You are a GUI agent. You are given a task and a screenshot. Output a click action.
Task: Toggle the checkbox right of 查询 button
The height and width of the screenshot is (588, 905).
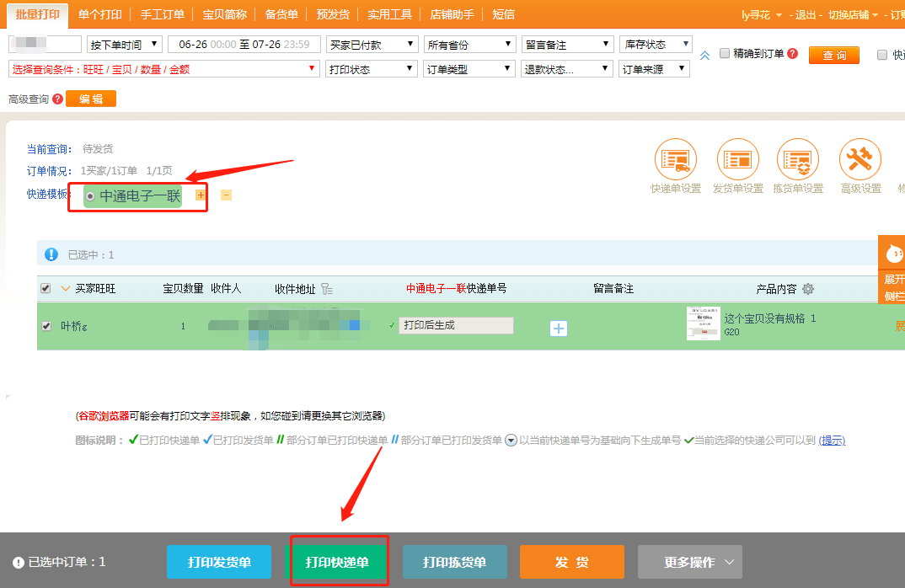tap(882, 55)
